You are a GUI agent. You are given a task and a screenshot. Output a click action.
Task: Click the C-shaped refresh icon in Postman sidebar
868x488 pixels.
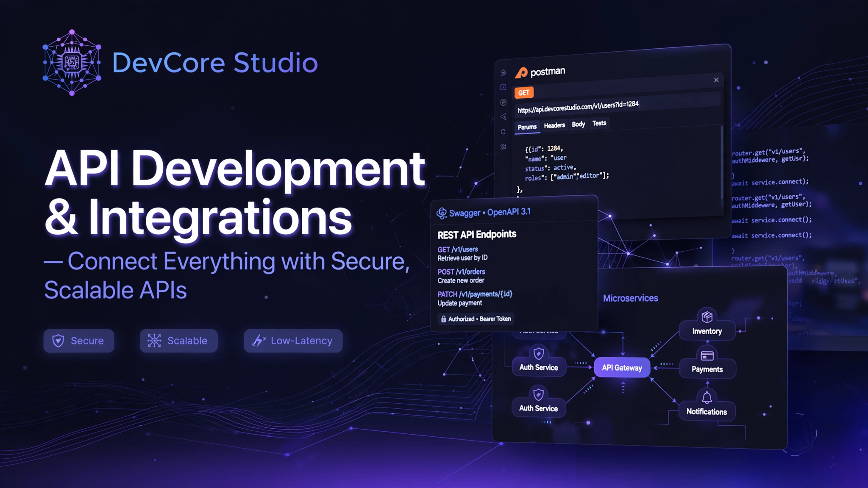tap(503, 132)
